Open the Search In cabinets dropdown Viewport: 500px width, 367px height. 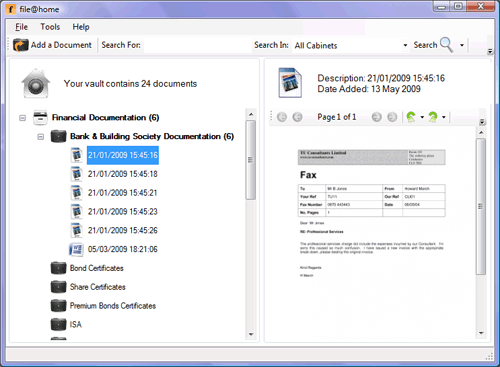[405, 45]
